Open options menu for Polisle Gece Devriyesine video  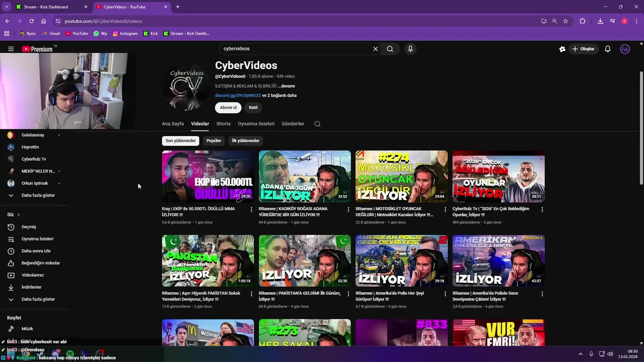click(x=542, y=294)
